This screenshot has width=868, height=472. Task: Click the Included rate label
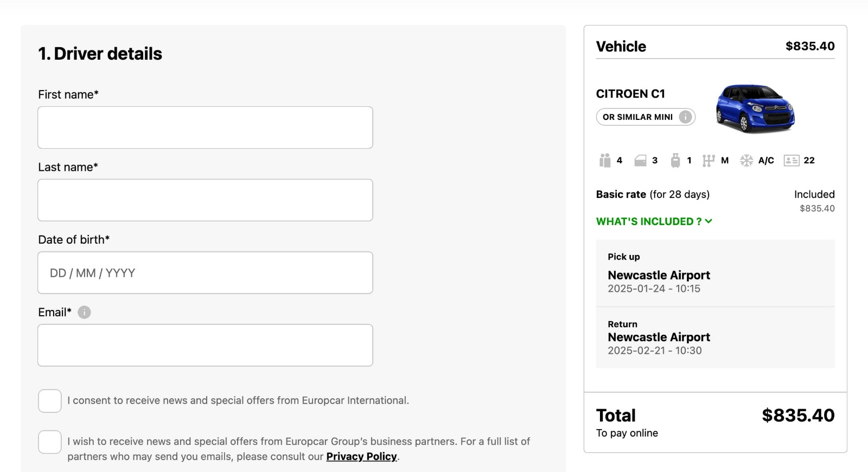(814, 194)
